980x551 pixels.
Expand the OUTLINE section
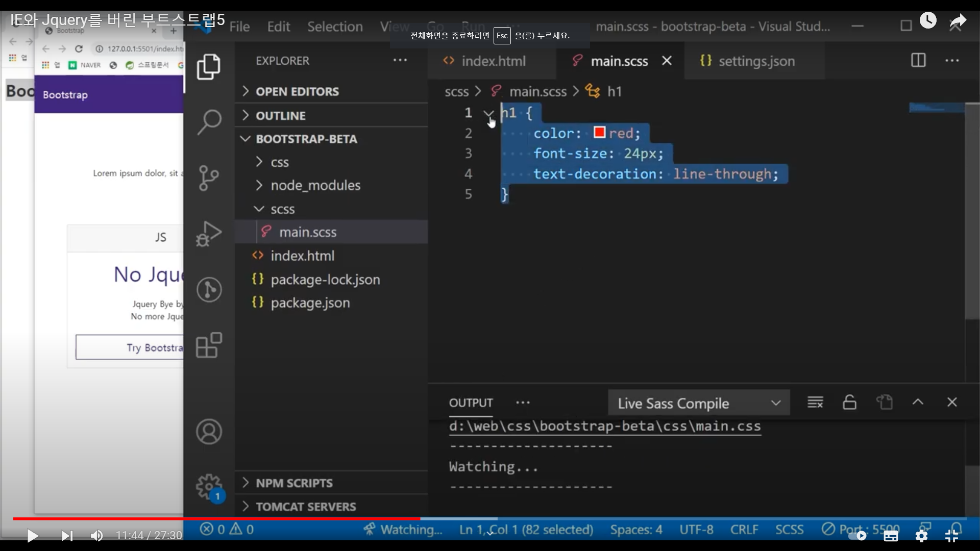click(x=331, y=115)
